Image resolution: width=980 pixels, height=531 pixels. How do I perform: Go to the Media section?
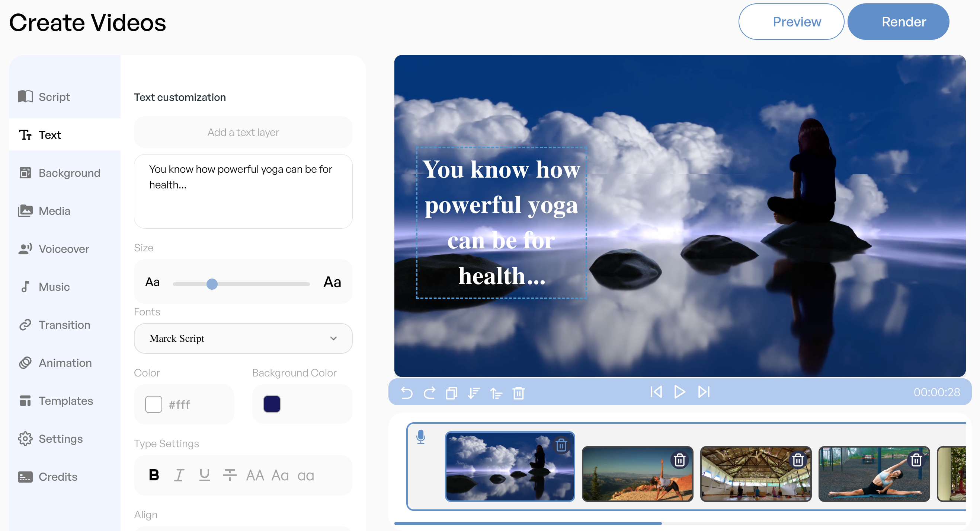[x=44, y=211]
